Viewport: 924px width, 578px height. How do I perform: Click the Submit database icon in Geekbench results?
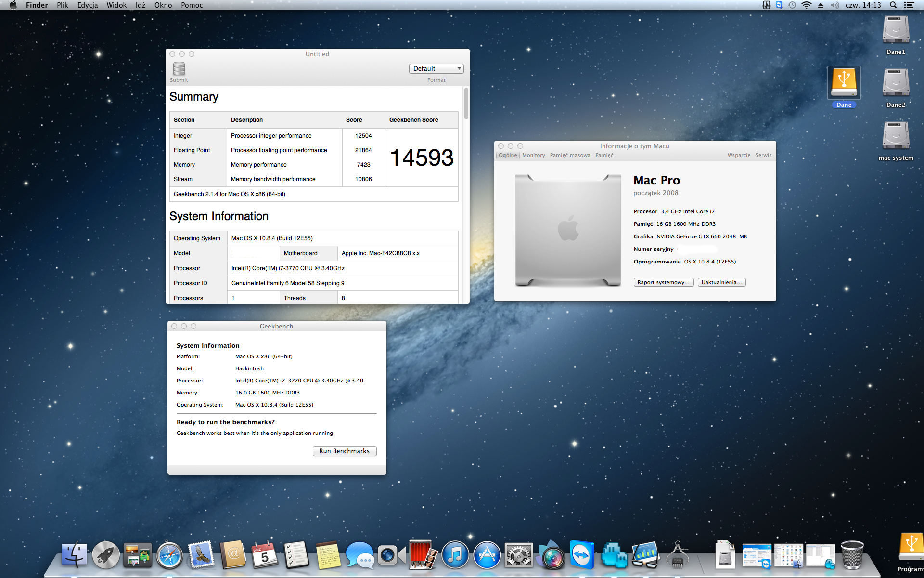179,69
